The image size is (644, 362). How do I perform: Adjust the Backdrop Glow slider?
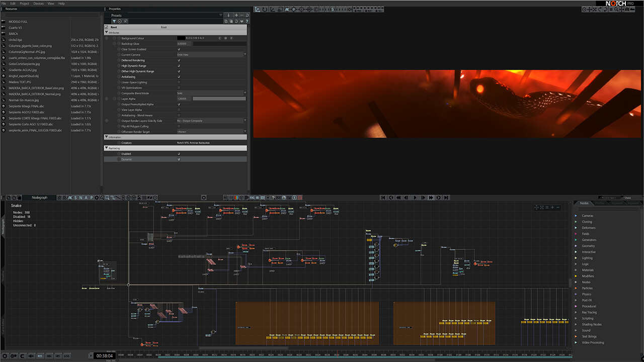(219, 44)
